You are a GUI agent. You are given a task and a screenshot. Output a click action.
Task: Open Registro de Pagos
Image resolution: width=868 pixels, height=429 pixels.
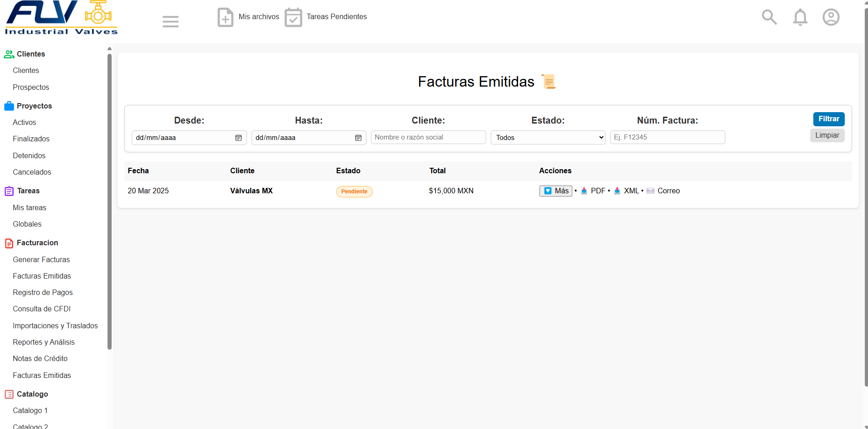point(43,292)
